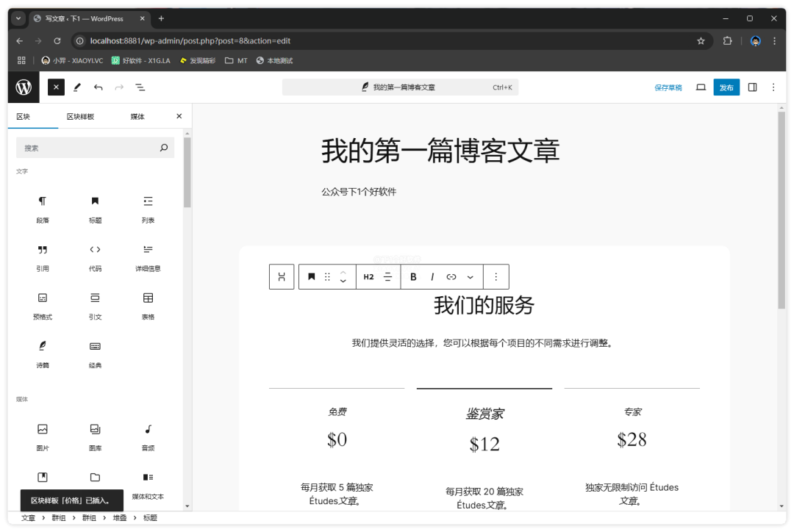Insert a 图片 image block
The width and height of the screenshot is (794, 532).
tap(43, 435)
